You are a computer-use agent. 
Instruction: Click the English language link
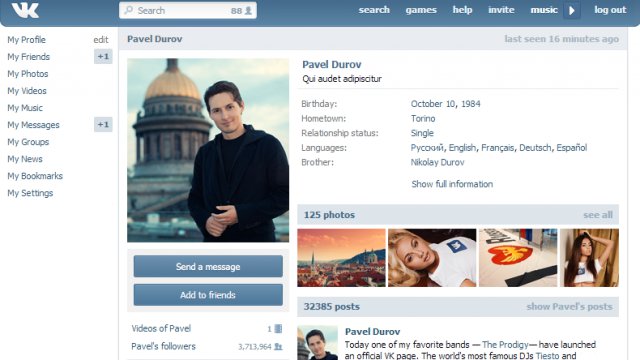click(x=462, y=148)
